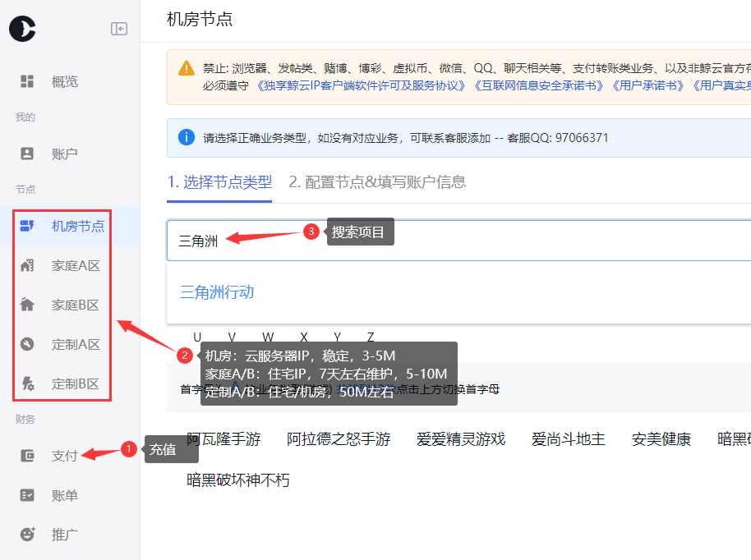The image size is (751, 560).
Task: Click the 定制B区 custom zone icon
Action: coord(28,383)
